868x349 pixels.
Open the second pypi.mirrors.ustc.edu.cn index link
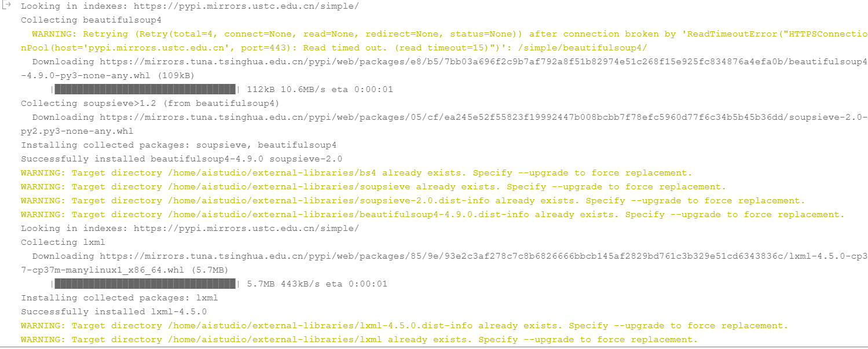tap(246, 229)
